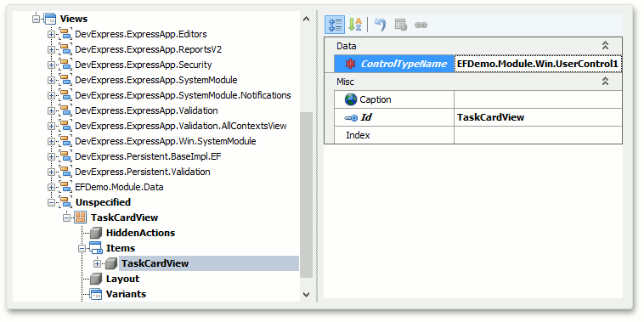
Task: Expand the DevExpress.ExpressApp.Editors node
Action: point(51,35)
